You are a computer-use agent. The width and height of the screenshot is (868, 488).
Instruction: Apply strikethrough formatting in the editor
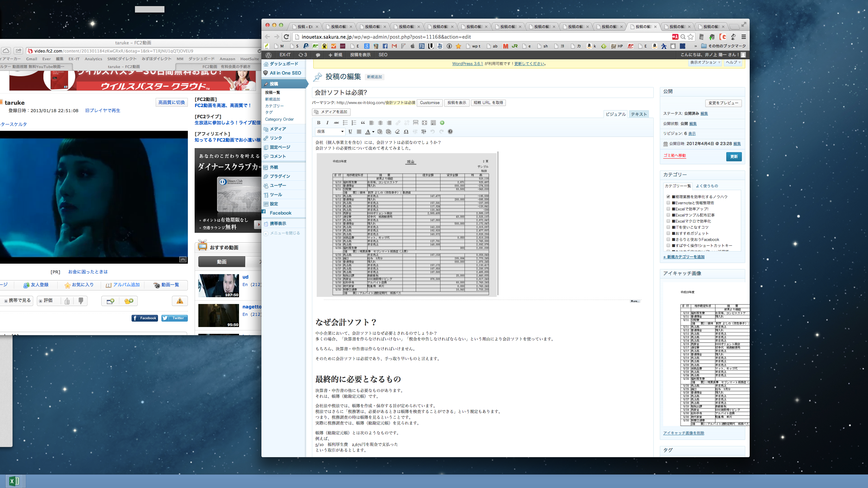point(336,123)
